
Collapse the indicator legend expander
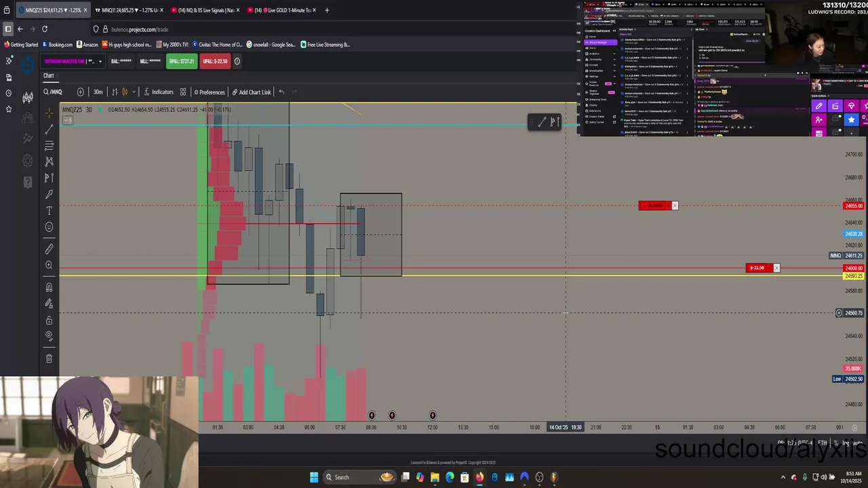pos(68,120)
